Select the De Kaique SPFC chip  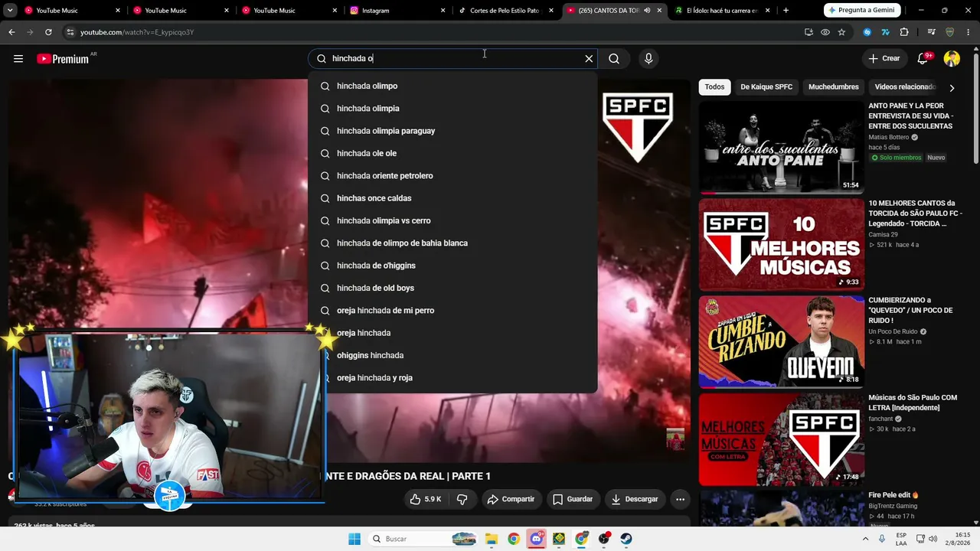[766, 86]
